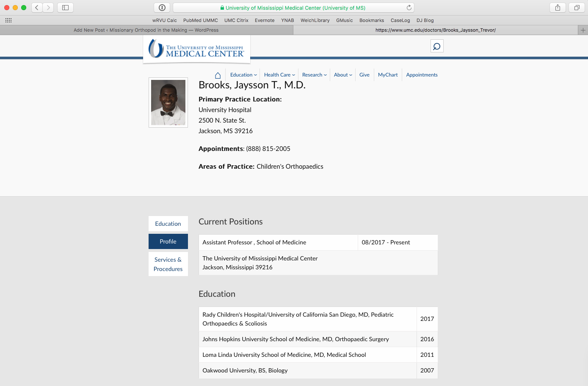
Task: Go to UMMC home house icon
Action: tap(218, 75)
